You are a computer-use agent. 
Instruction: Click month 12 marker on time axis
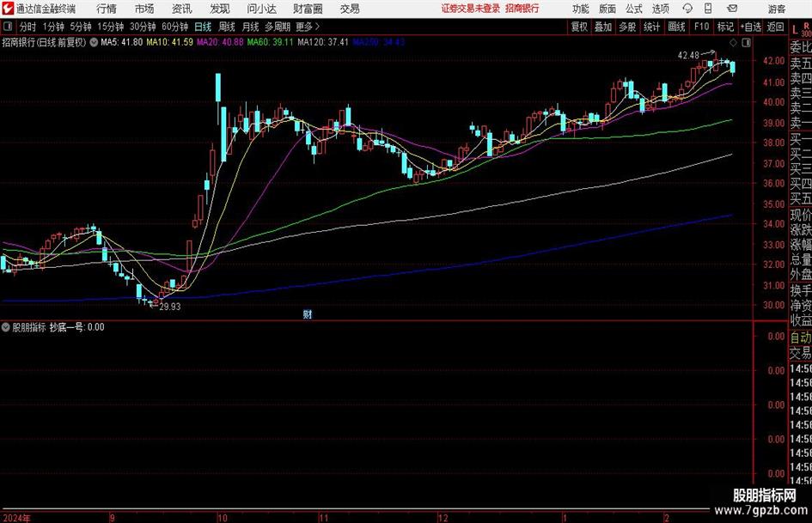click(x=443, y=518)
